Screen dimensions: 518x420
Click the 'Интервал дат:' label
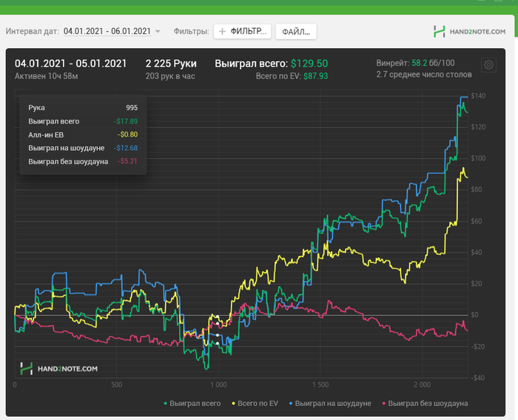(x=33, y=32)
